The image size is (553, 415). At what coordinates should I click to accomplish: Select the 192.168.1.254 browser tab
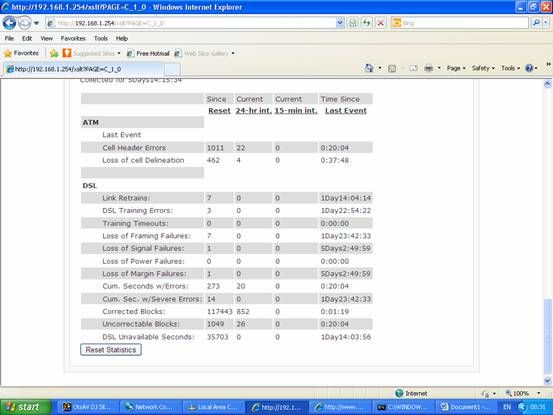coord(84,69)
